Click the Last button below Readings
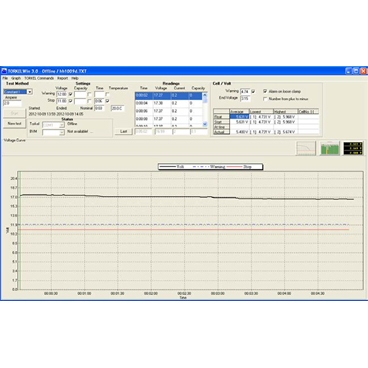 pos(123,131)
